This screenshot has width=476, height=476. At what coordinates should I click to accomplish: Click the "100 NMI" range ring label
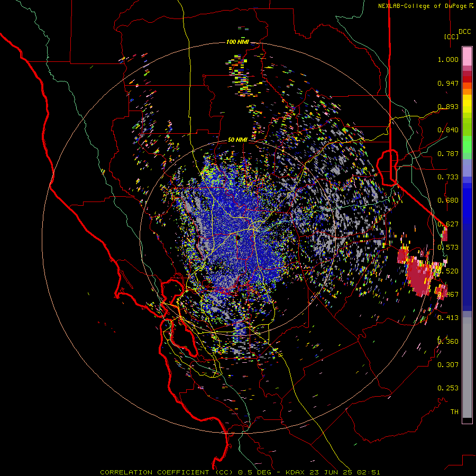point(237,42)
